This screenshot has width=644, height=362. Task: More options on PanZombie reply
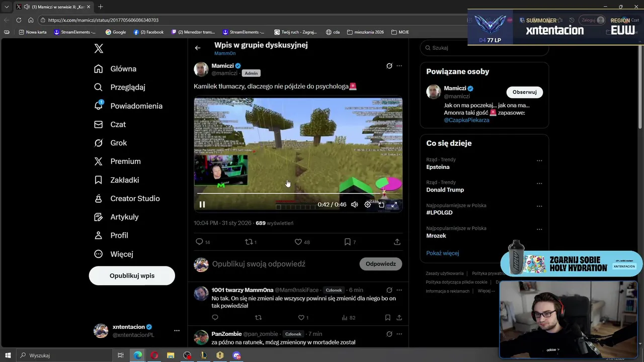point(399,334)
